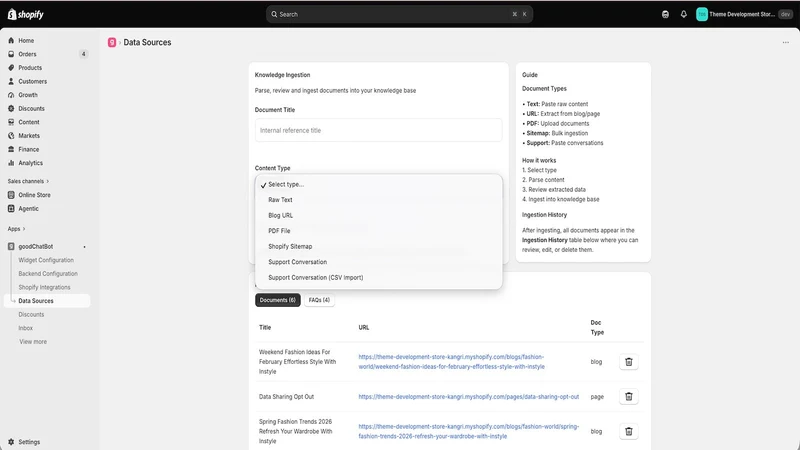Click the Doc Type column header

coord(597,328)
